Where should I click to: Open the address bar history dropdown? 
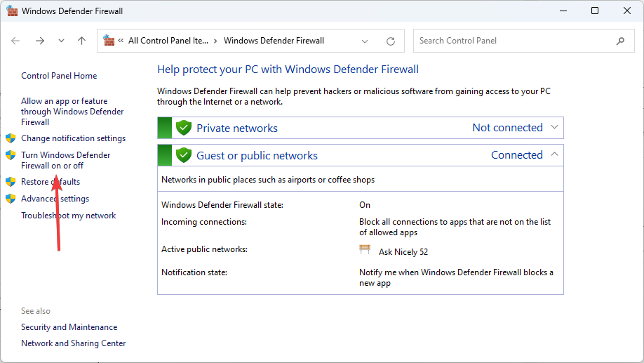pyautogui.click(x=365, y=41)
